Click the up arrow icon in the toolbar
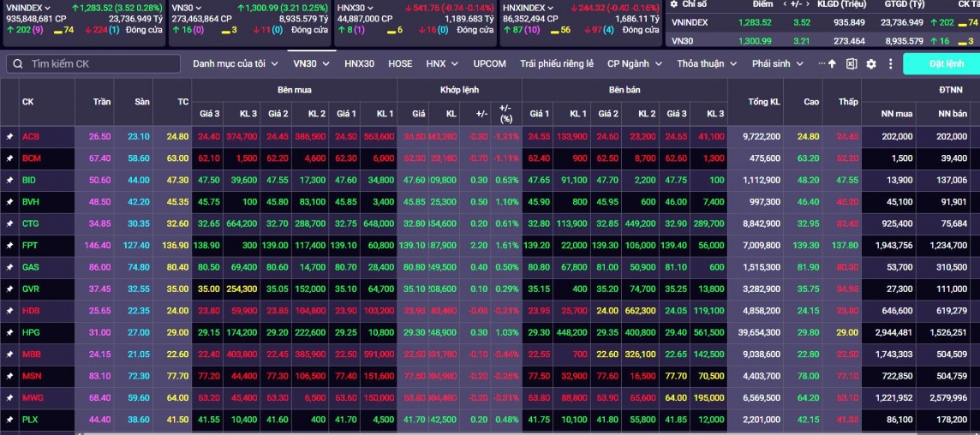Image resolution: width=980 pixels, height=435 pixels. pos(832,64)
